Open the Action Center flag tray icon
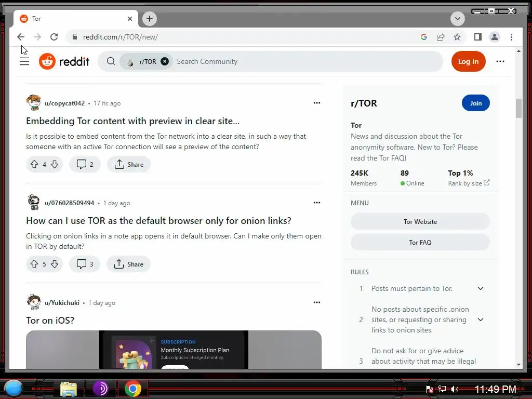The width and height of the screenshot is (532, 399). (x=430, y=389)
